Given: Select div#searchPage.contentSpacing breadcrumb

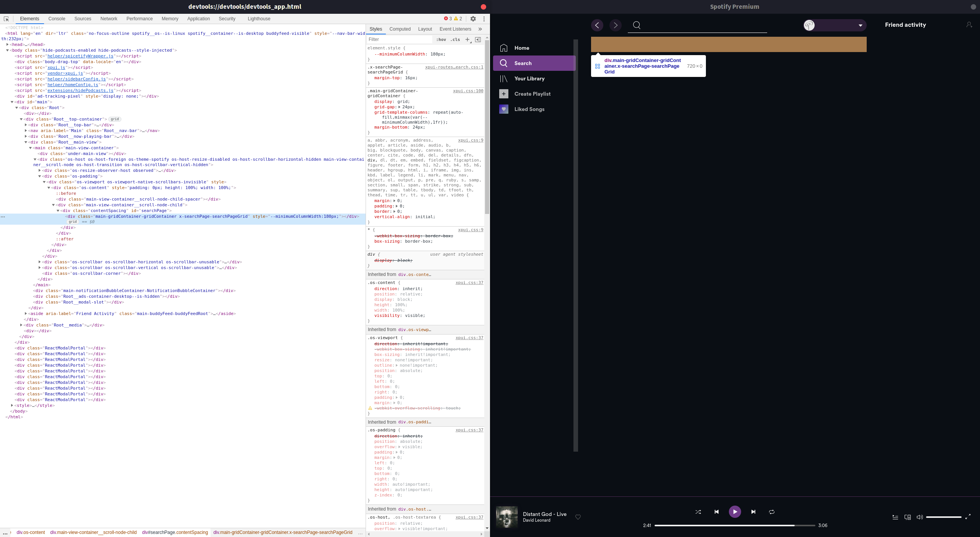Looking at the screenshot, I should (175, 532).
